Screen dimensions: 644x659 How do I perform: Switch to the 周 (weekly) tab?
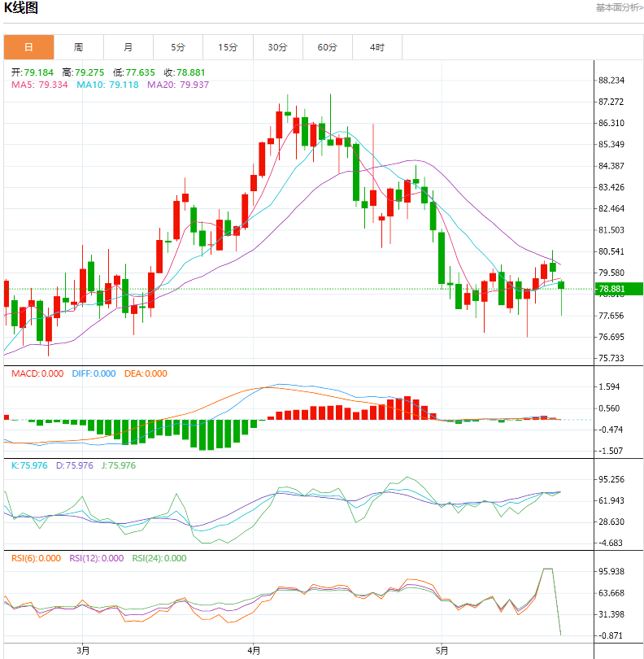pyautogui.click(x=78, y=47)
